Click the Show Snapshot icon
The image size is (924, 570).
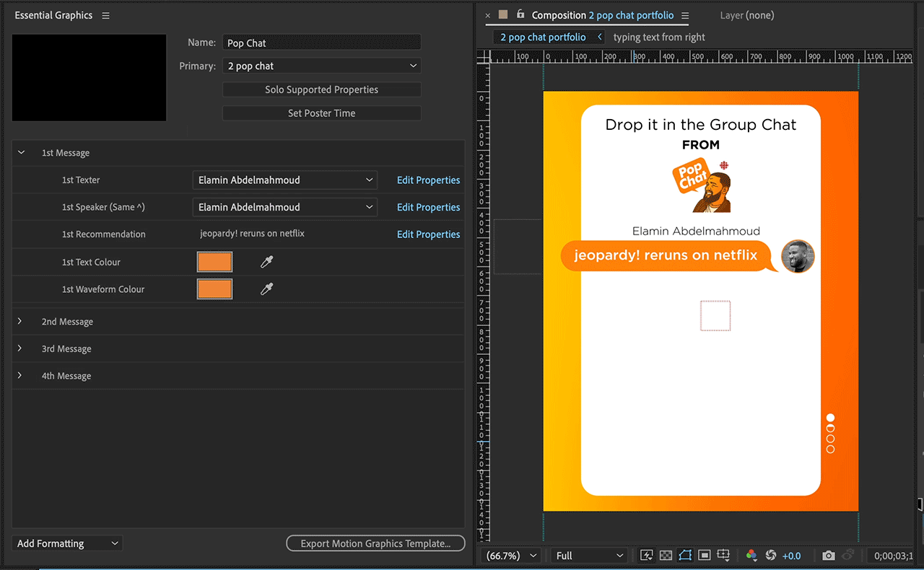(x=849, y=556)
